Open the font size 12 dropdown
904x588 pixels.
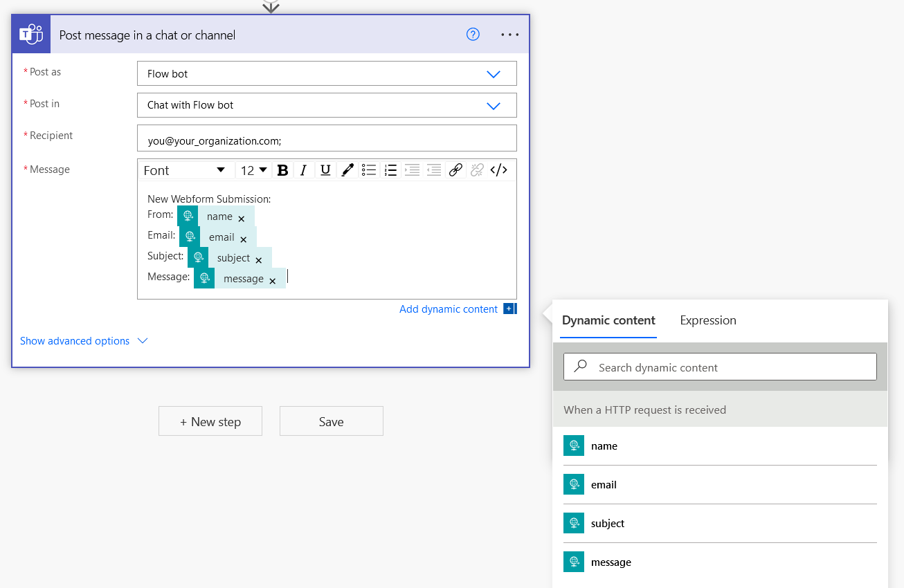pos(253,170)
